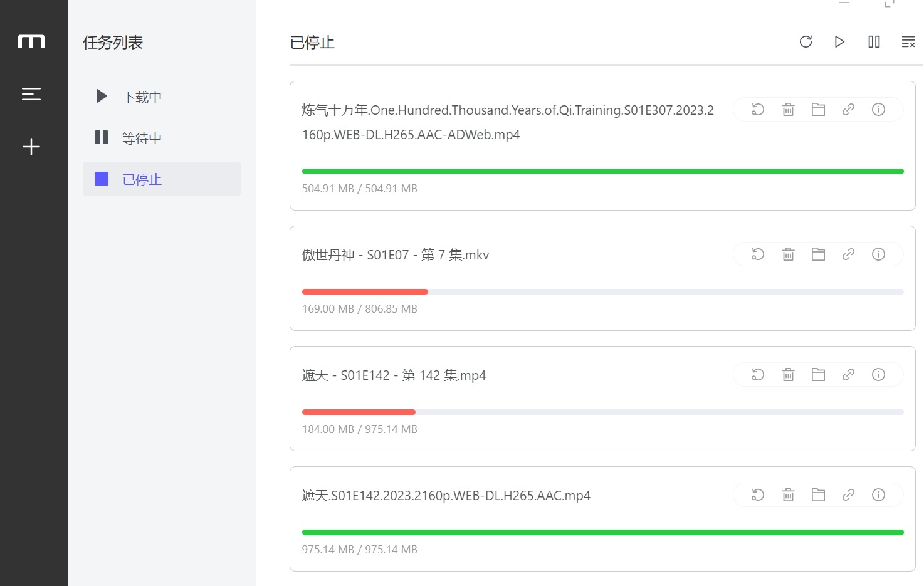Screen dimensions: 924x586
Task: Select the 已停止 task list
Action: pos(142,179)
